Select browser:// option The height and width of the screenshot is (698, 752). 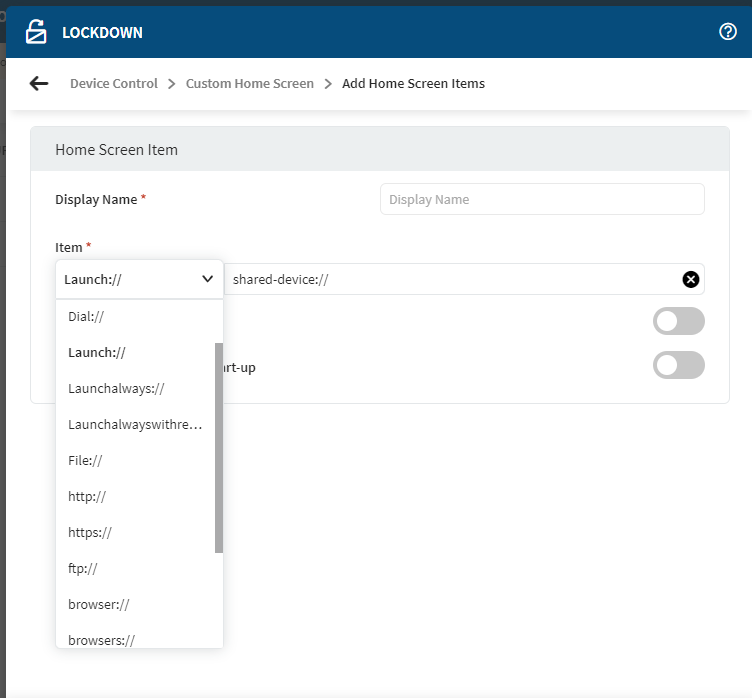coord(99,604)
